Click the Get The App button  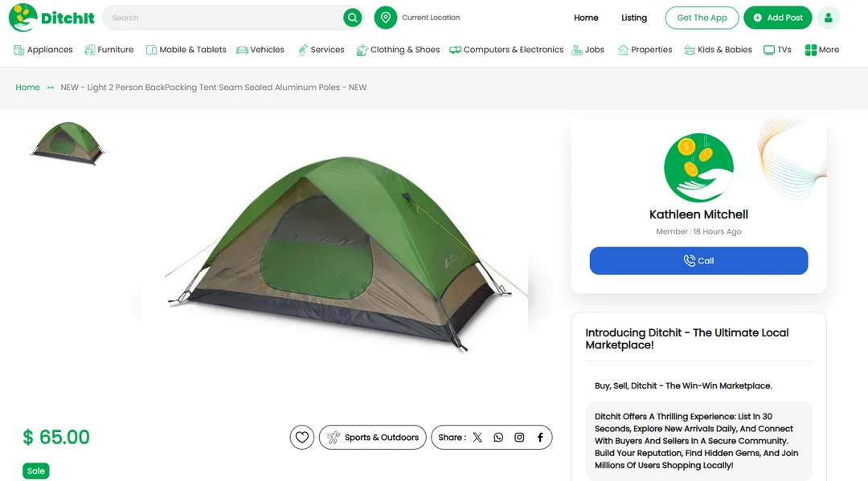[x=701, y=17]
